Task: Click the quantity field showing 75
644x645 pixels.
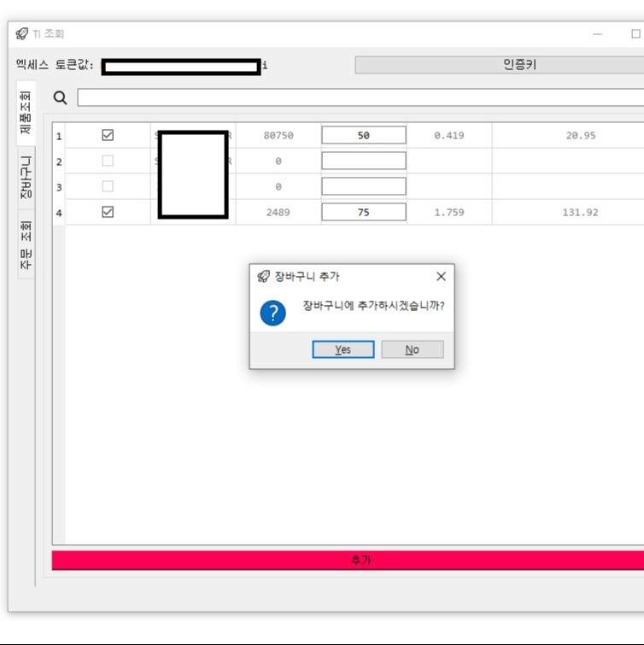Action: 364,212
